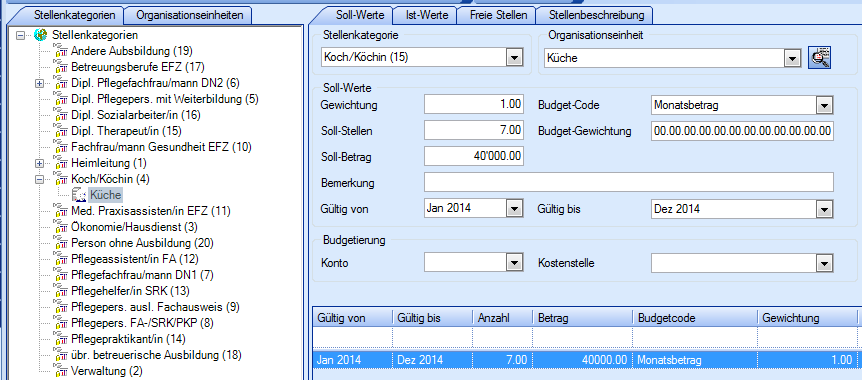This screenshot has width=862, height=380.
Task: Collapse the Stellenkategorien root node
Action: pos(21,35)
